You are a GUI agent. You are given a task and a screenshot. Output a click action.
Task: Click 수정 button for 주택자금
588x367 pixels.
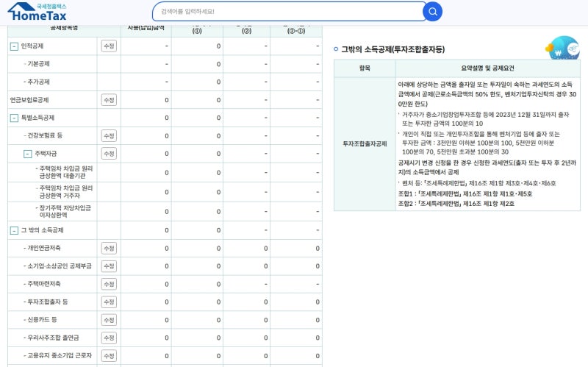(109, 154)
